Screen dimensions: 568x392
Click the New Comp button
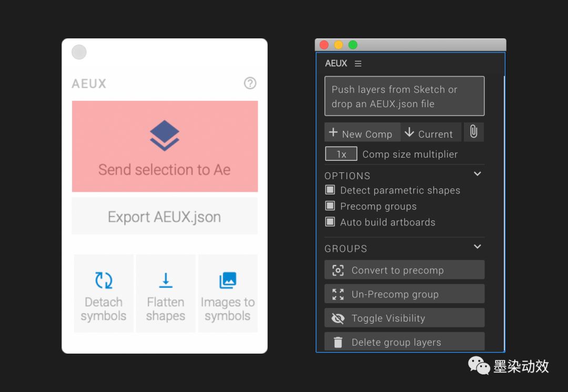tap(362, 132)
